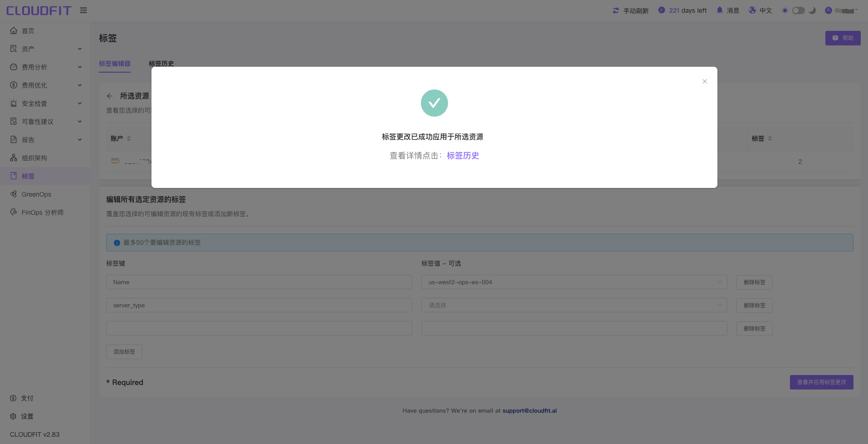The height and width of the screenshot is (444, 868).
Task: Click 中文 language selector
Action: pos(766,10)
